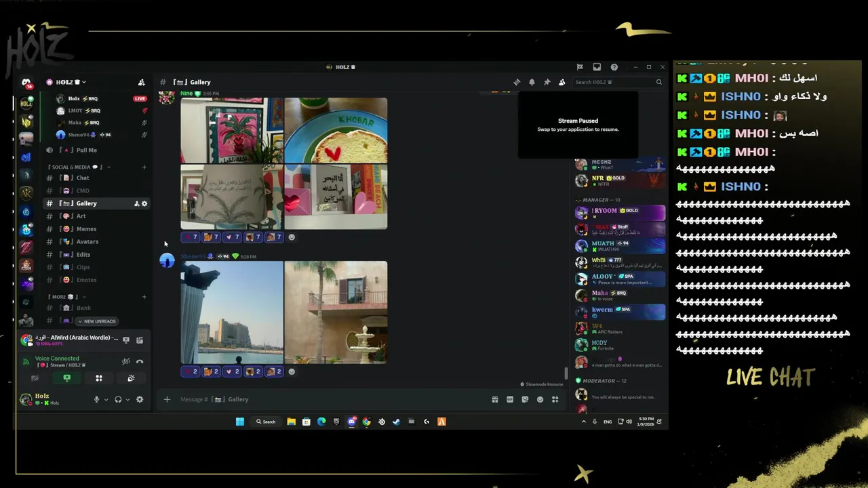The image size is (868, 488).
Task: Deafen with the headphones icon
Action: pyautogui.click(x=118, y=399)
